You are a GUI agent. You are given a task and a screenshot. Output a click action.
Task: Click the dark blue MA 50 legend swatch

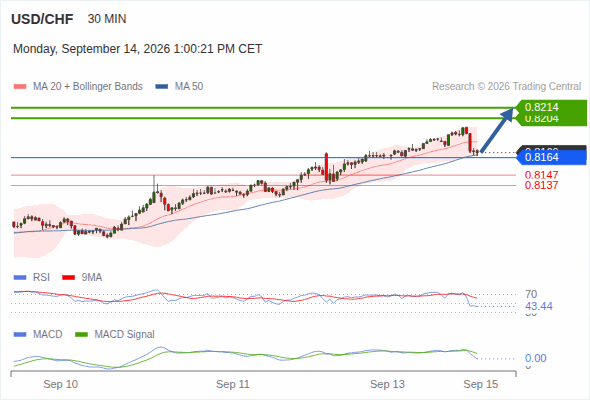click(x=162, y=87)
